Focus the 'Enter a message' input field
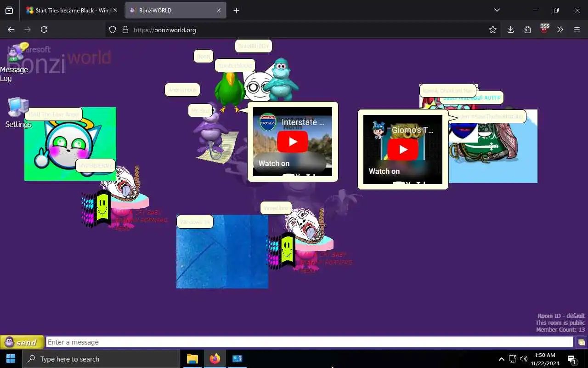588x368 pixels. [x=310, y=342]
